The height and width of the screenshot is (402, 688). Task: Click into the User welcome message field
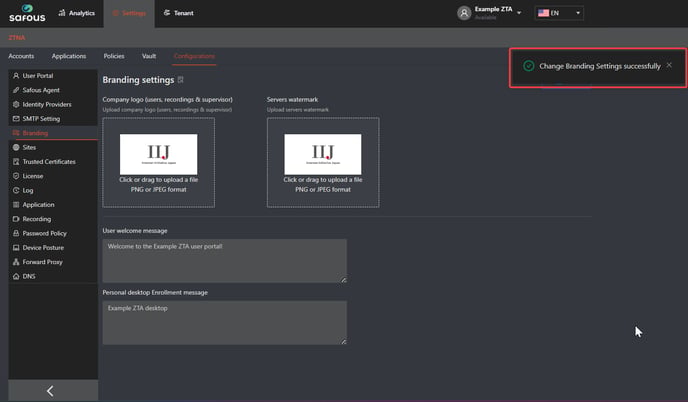(x=224, y=260)
